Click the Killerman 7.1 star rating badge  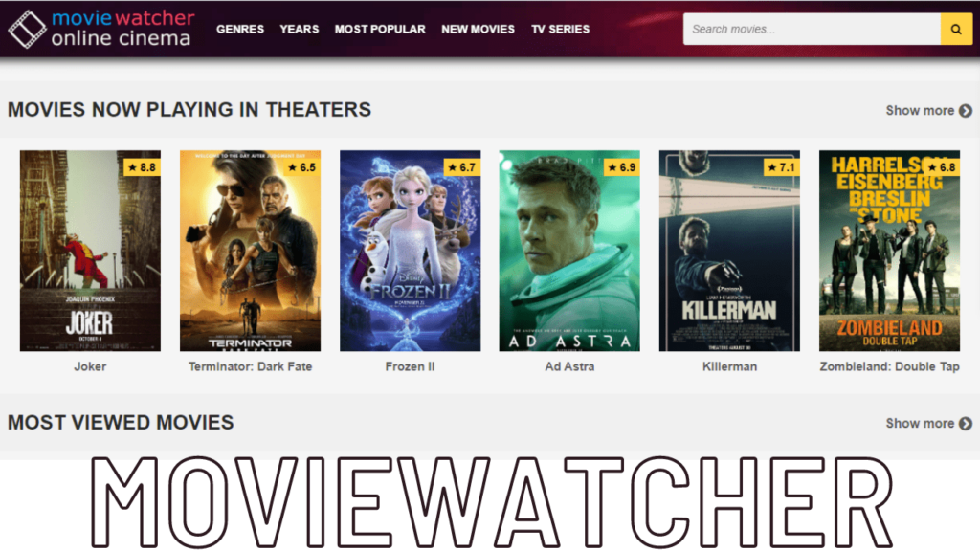pos(780,167)
